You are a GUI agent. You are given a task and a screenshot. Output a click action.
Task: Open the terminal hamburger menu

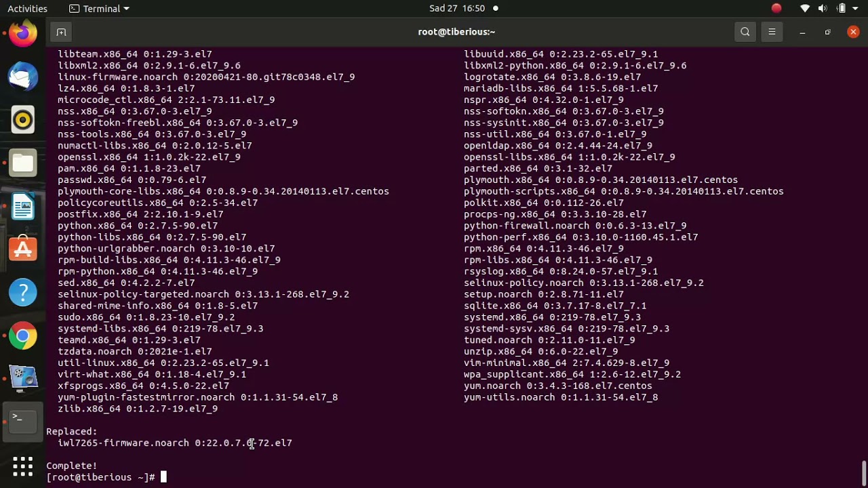pos(772,32)
